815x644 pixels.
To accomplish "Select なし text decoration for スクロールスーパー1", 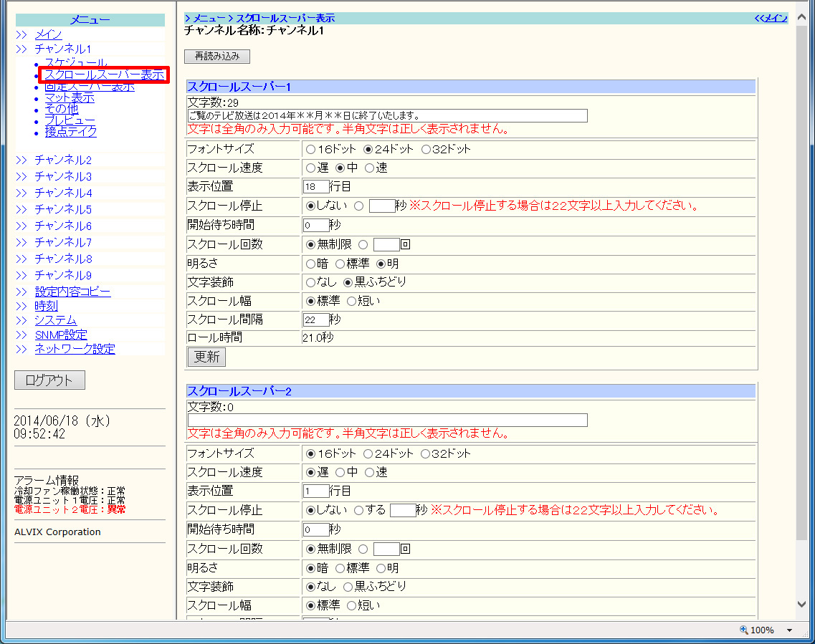I will pos(311,282).
